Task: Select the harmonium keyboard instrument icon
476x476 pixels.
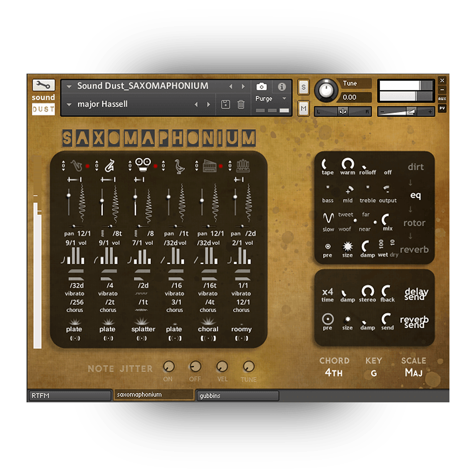Action: 209,166
